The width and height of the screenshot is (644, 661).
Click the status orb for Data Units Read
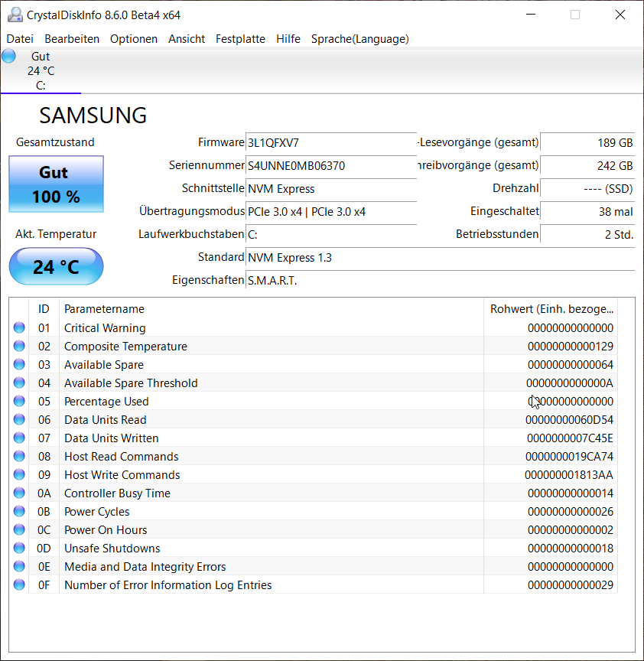pyautogui.click(x=19, y=419)
